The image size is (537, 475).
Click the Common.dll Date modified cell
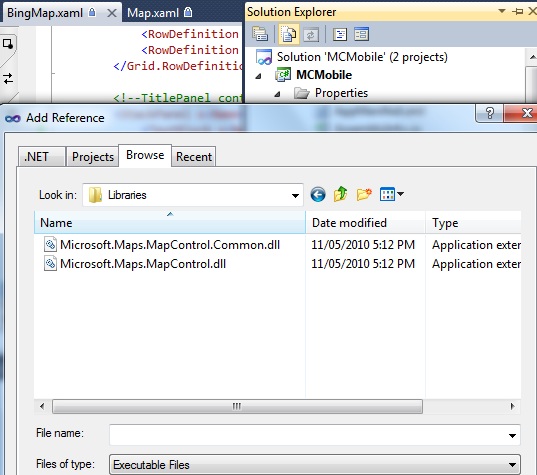click(x=363, y=245)
